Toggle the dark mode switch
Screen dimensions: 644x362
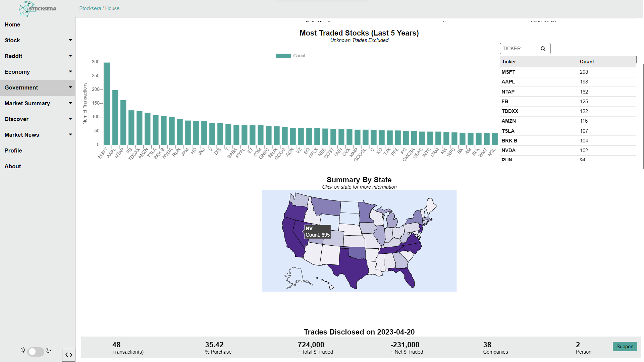tap(36, 351)
